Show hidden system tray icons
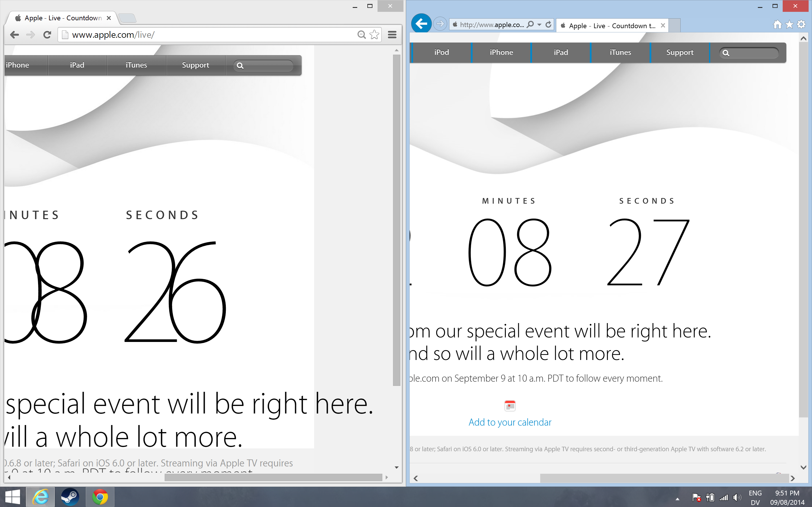This screenshot has height=507, width=812. click(x=677, y=499)
